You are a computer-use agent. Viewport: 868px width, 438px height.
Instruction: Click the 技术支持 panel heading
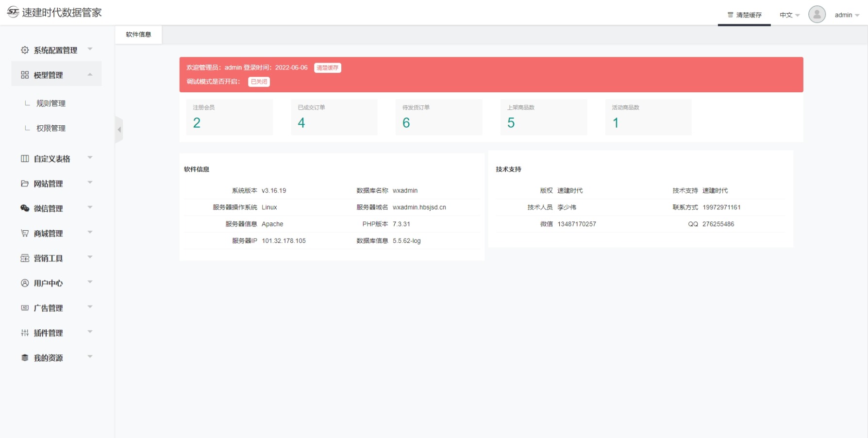[x=508, y=169]
